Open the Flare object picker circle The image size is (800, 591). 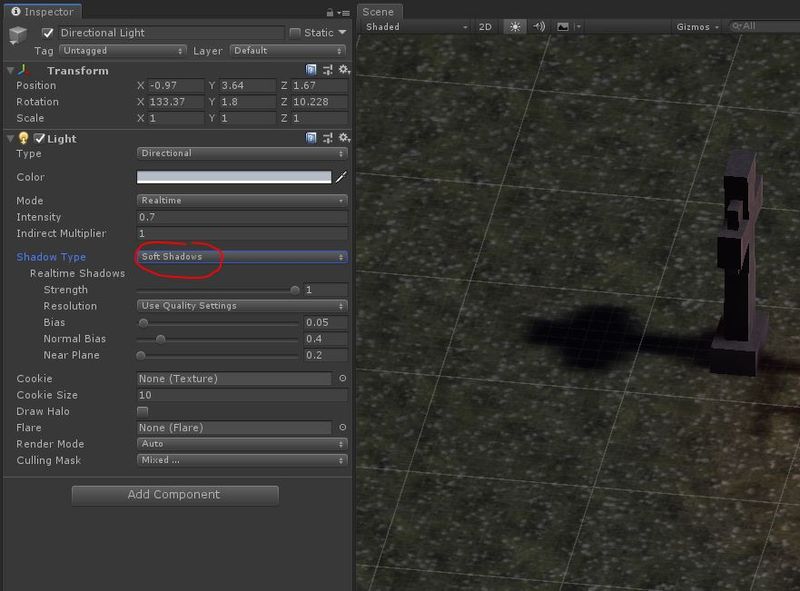tap(343, 427)
